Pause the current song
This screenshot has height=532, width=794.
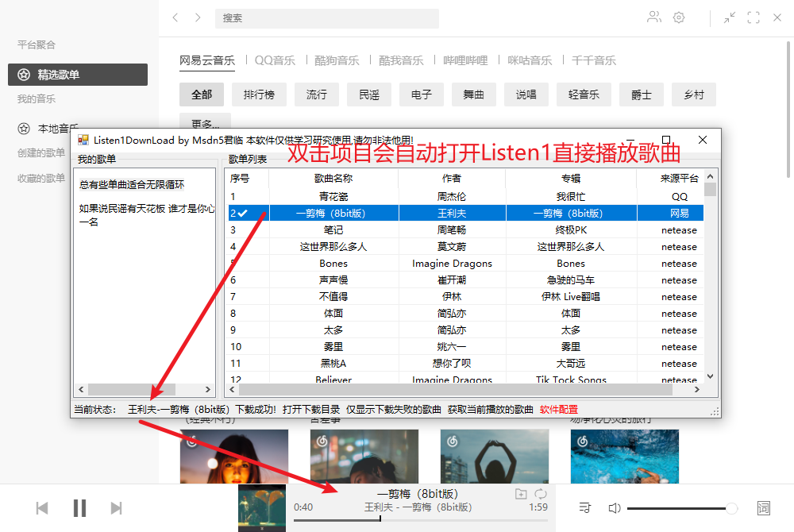79,508
